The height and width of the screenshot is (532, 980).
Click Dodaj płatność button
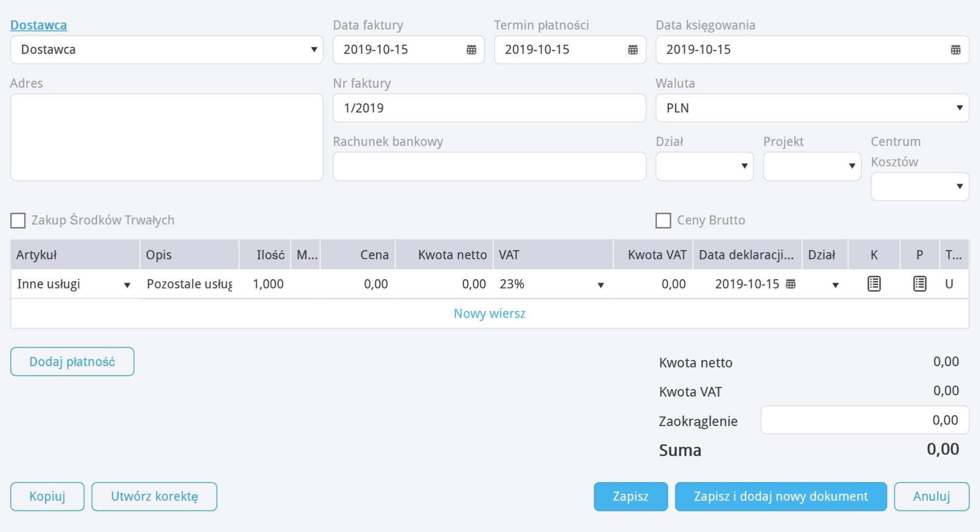(x=72, y=361)
